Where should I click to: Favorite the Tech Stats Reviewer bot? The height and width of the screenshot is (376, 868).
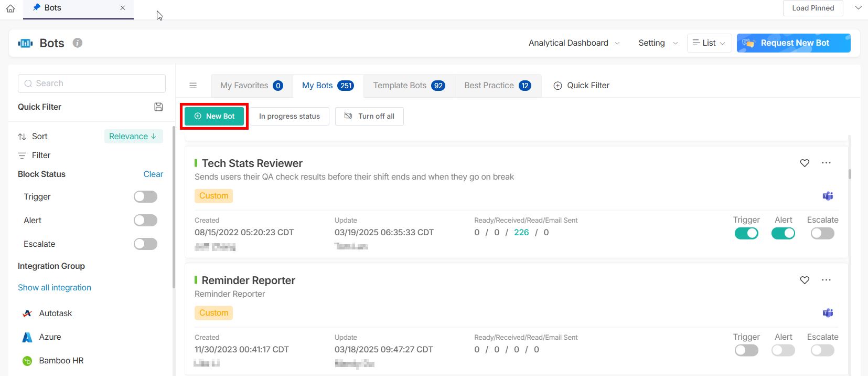click(x=805, y=163)
